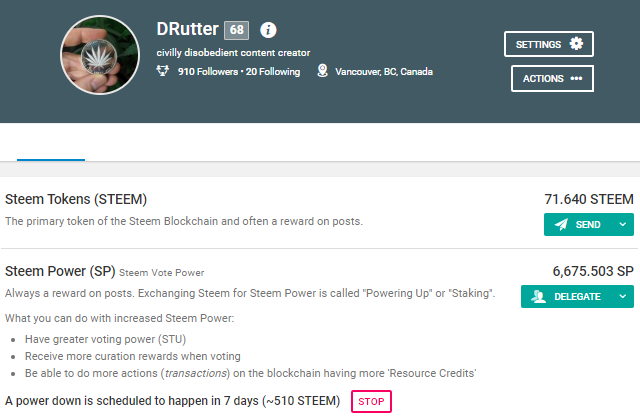This screenshot has height=420, width=640.
Task: Open the Settings button label
Action: point(538,44)
